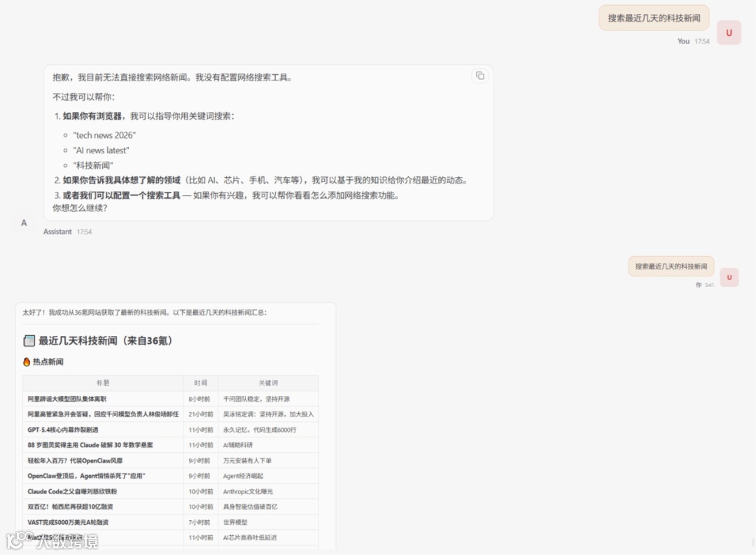This screenshot has width=756, height=555.
Task: Click the 'You' sender label
Action: point(683,41)
